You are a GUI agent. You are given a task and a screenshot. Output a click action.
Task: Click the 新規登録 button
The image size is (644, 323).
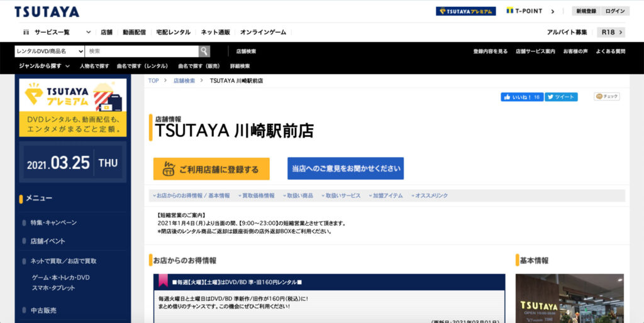(586, 11)
